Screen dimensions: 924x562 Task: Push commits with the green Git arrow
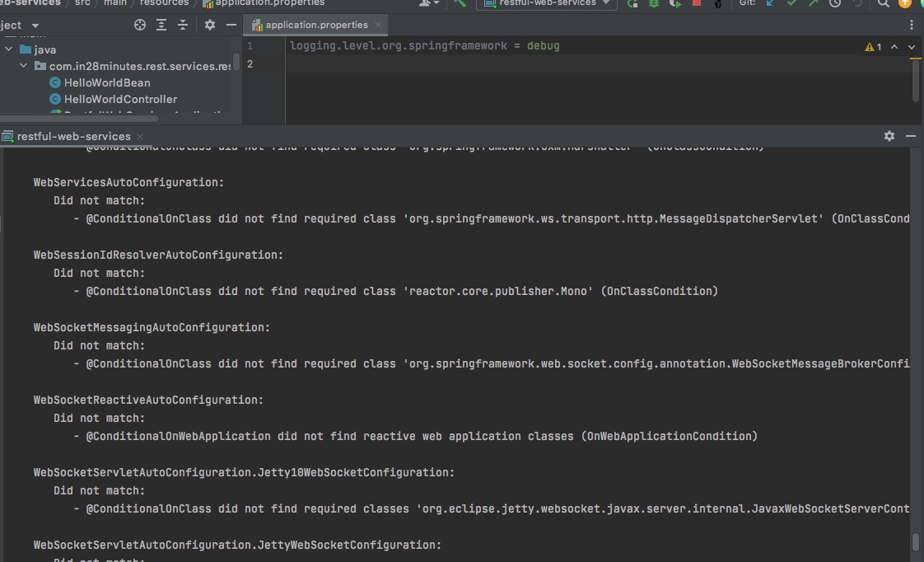pyautogui.click(x=813, y=3)
